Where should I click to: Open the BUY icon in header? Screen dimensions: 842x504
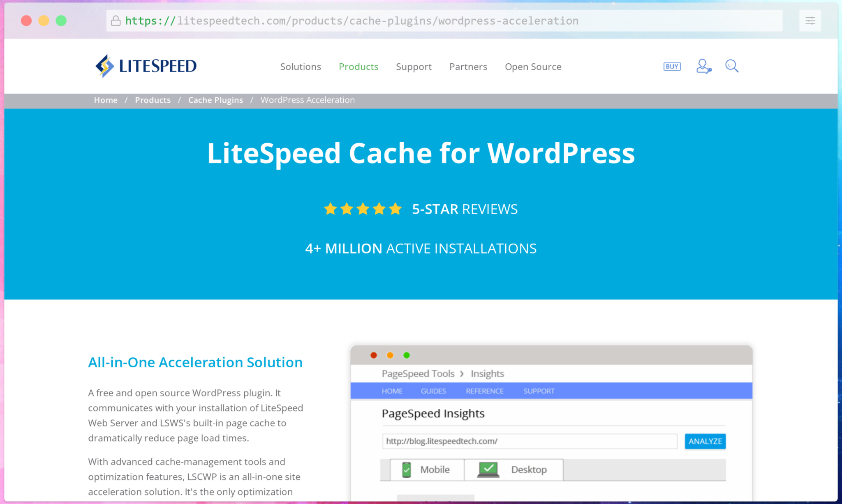coord(672,67)
